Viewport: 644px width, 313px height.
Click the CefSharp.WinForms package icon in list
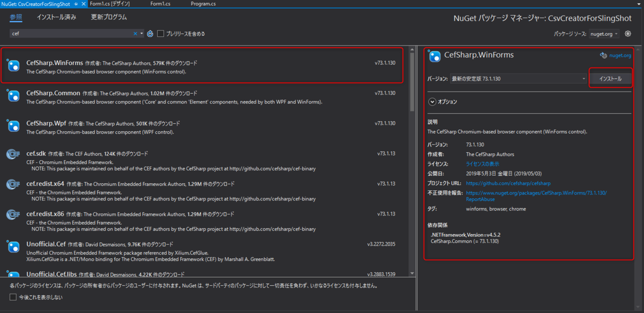pos(13,66)
